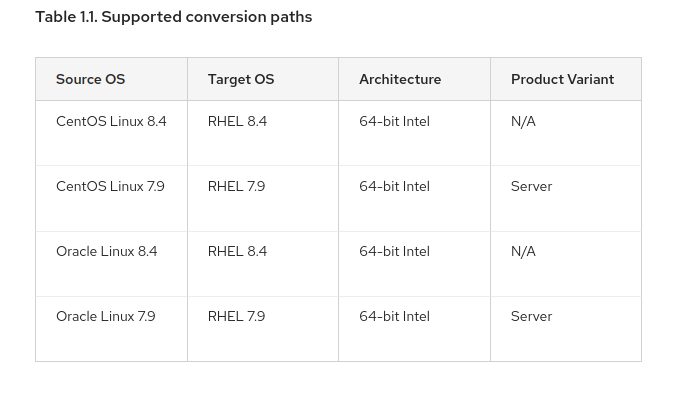Select RHEL 7.9 in the CentOS 7.9 row

tap(237, 186)
